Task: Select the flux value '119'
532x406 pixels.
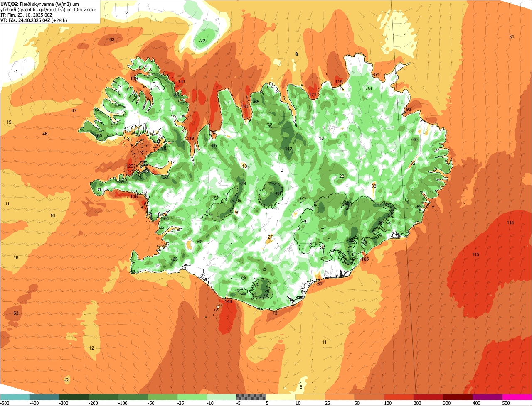Action: coord(190,138)
